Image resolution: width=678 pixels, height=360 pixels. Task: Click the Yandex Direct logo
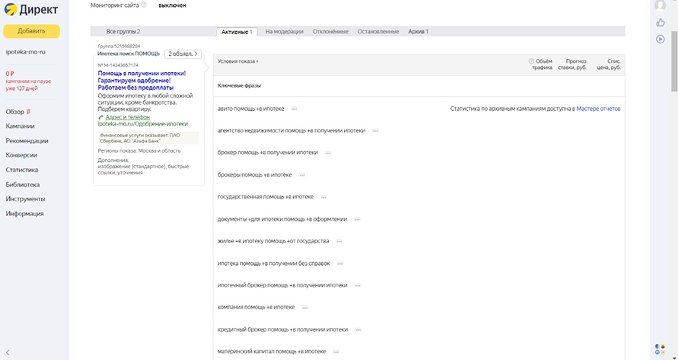(30, 10)
